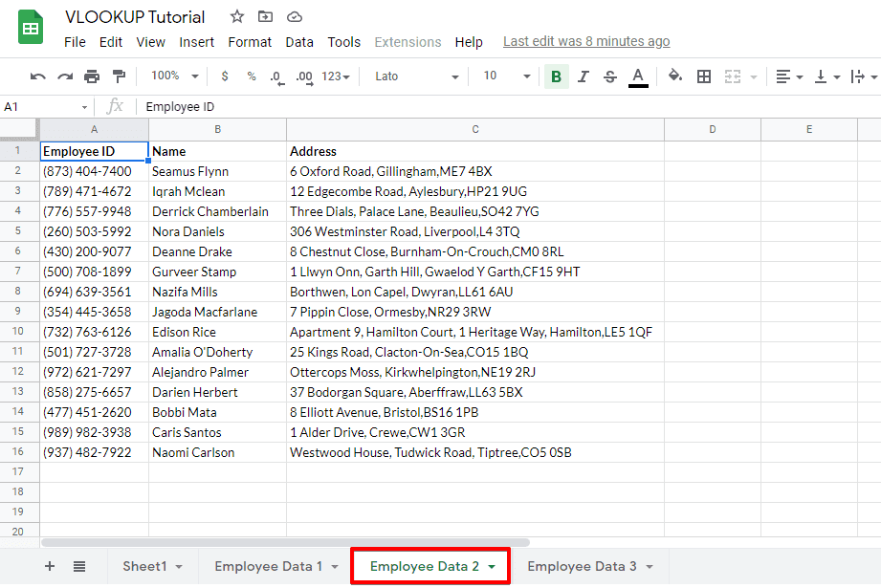The width and height of the screenshot is (881, 588).
Task: Click the Percent format icon
Action: click(251, 75)
